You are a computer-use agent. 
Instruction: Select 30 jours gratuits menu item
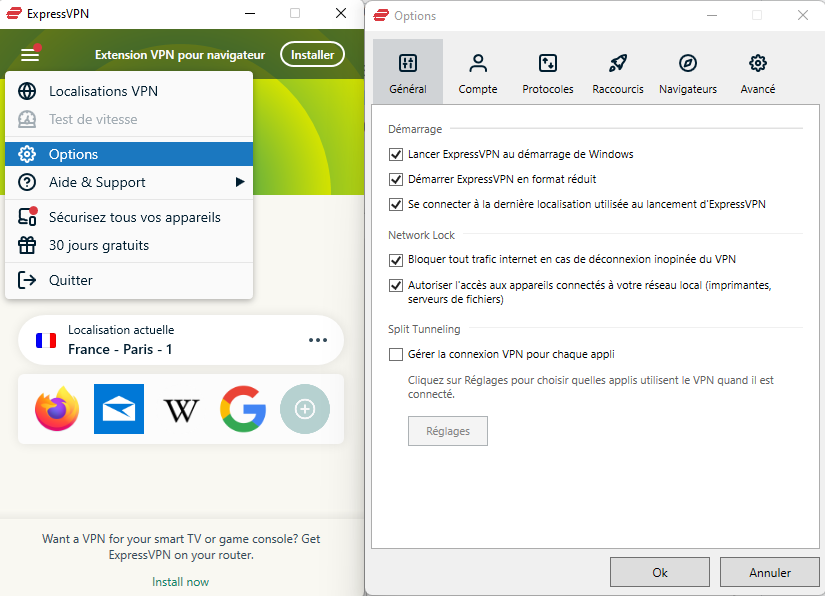[129, 245]
